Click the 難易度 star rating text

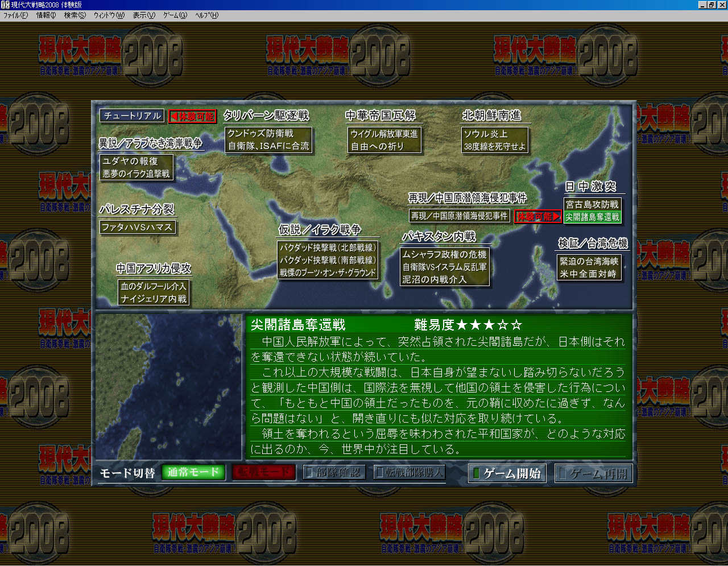pyautogui.click(x=468, y=325)
